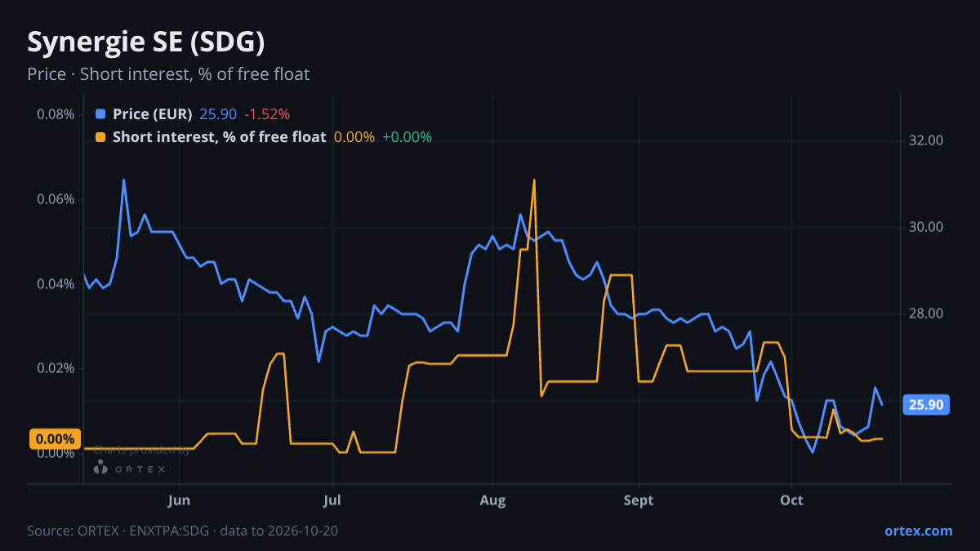Screen dimensions: 980x551
Task: Click the 0.06% left axis label
Action: [x=56, y=199]
